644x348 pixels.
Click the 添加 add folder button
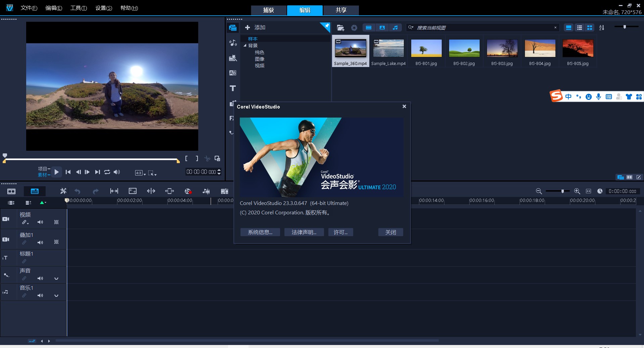(255, 27)
